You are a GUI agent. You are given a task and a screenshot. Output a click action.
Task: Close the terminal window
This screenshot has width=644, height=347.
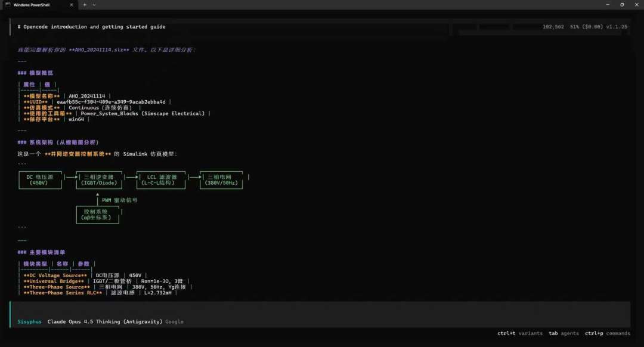(x=637, y=5)
